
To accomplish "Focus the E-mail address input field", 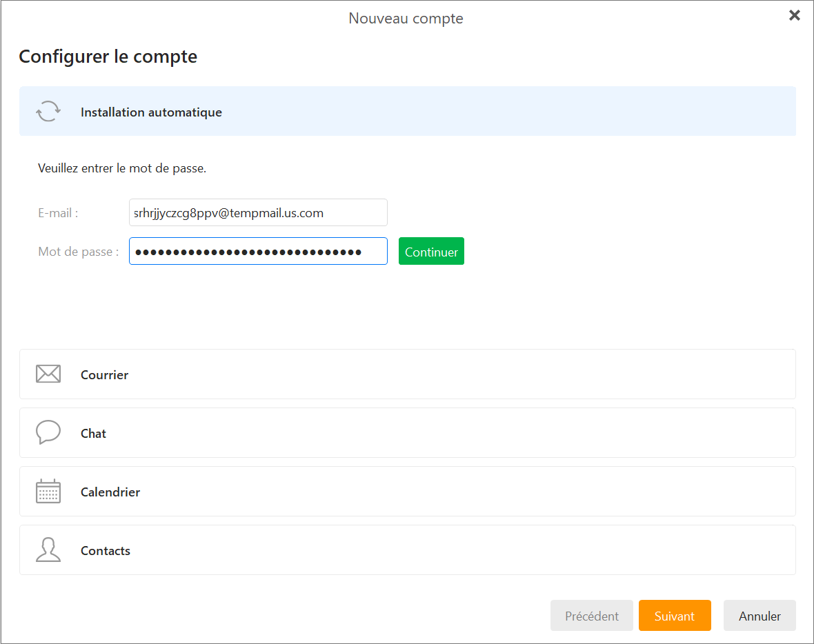I will pyautogui.click(x=258, y=213).
